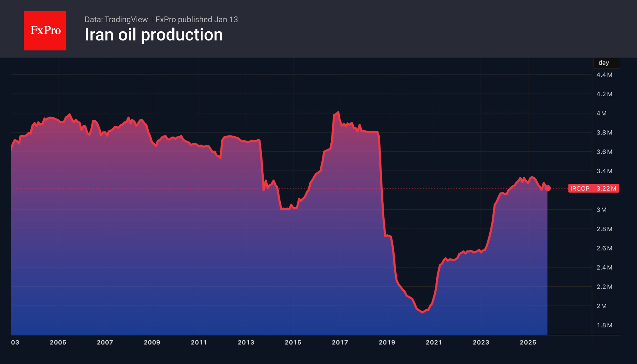
Task: Click the FxPro logo icon
Action: pyautogui.click(x=45, y=30)
